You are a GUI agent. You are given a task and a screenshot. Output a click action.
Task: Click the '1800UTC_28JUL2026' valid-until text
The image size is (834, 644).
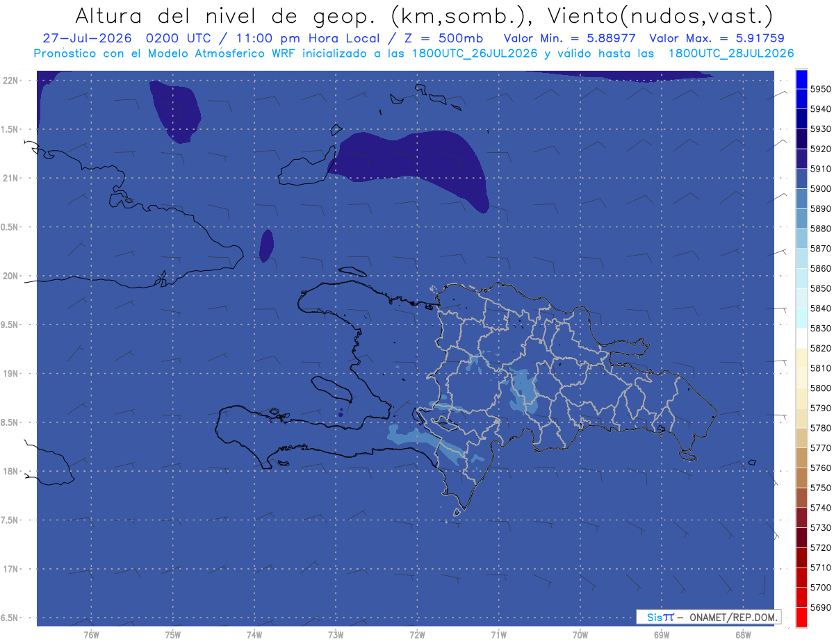point(730,53)
